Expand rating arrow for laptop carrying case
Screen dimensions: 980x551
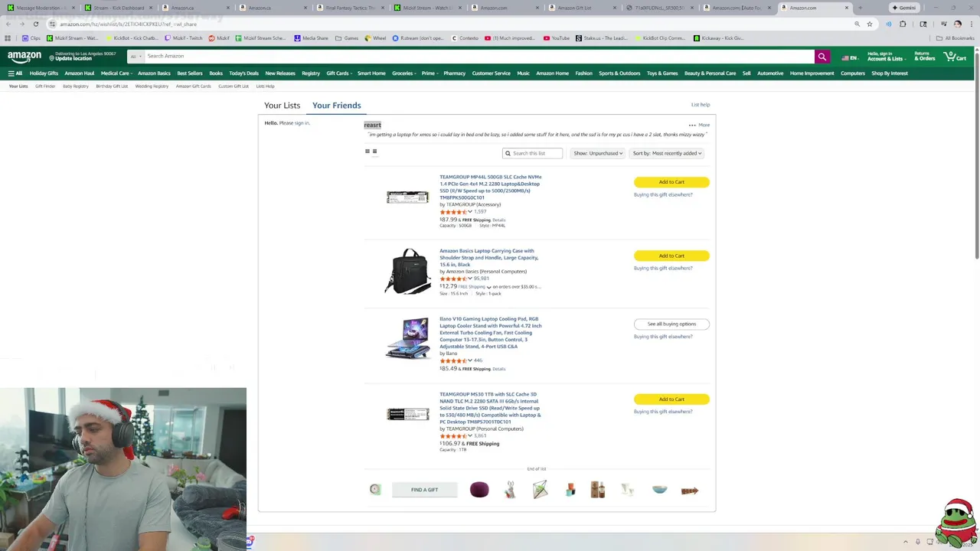(469, 279)
